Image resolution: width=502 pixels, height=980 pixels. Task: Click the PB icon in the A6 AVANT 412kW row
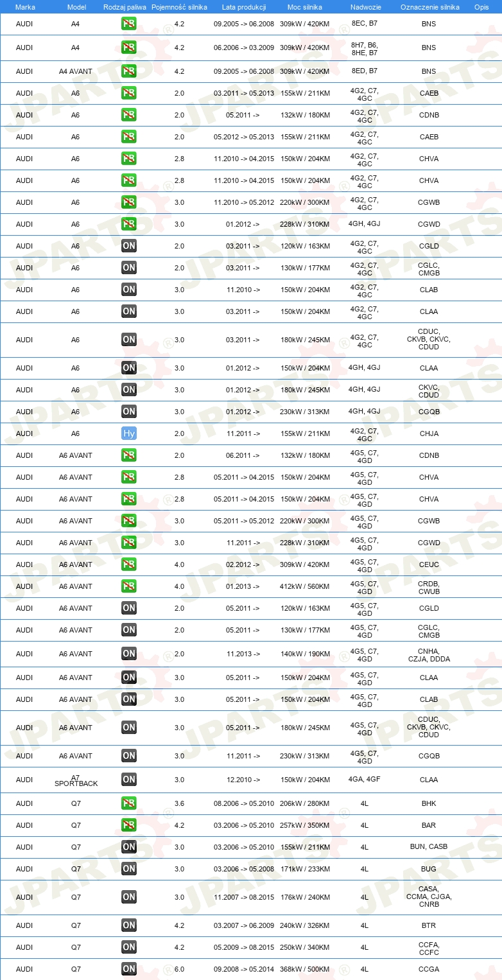[x=129, y=586]
